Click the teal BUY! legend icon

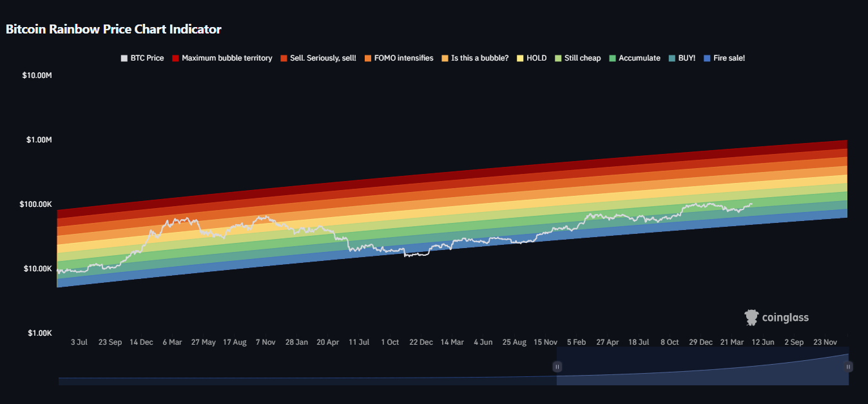click(673, 58)
